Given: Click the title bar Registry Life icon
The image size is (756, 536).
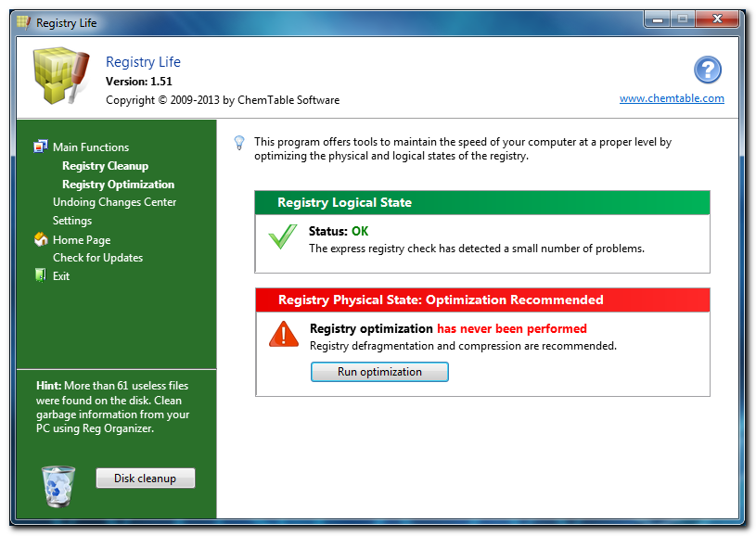Looking at the screenshot, I should pos(23,22).
